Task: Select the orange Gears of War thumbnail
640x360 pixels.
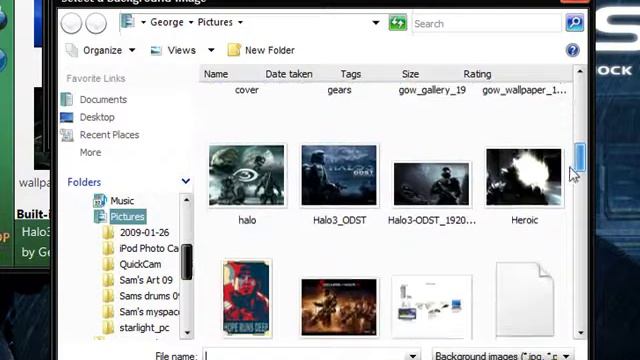Action: (x=339, y=307)
